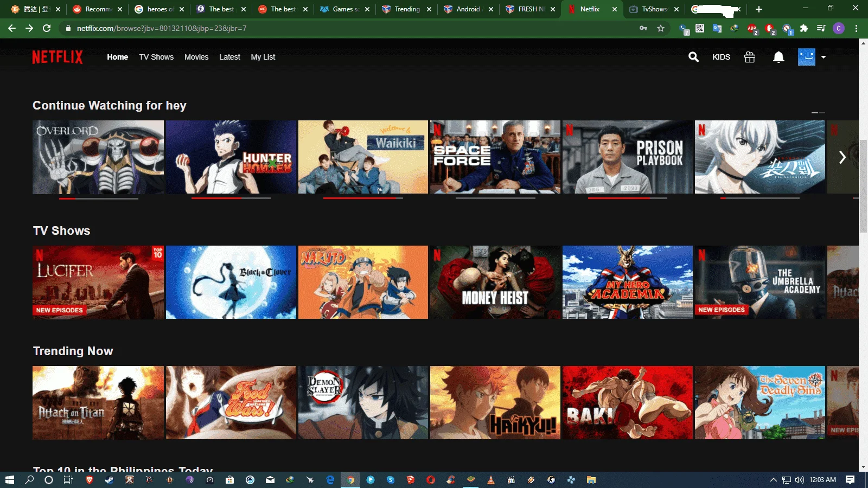Resume Overlord from Continue Watching
Screen dimensions: 868x488
tap(98, 157)
